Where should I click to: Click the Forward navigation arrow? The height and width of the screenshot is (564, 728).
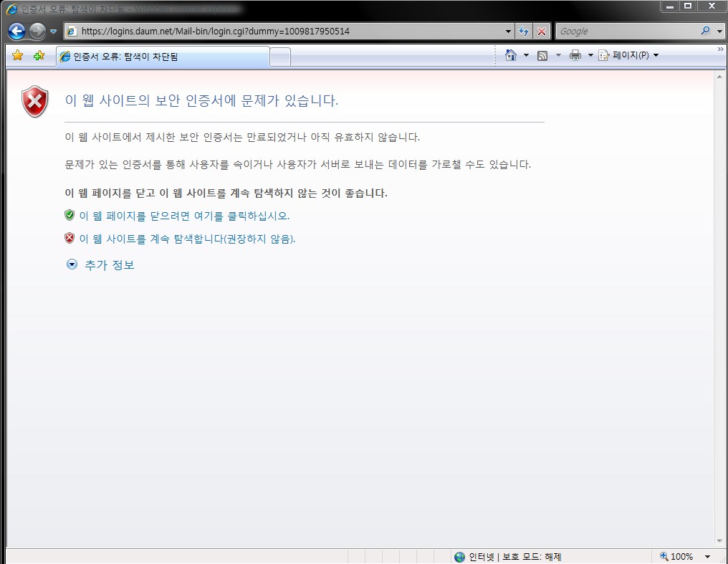tap(37, 31)
